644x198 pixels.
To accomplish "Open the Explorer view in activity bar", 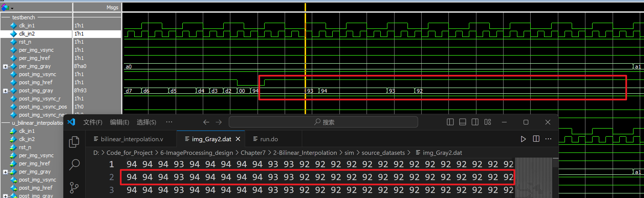I will click(x=74, y=142).
